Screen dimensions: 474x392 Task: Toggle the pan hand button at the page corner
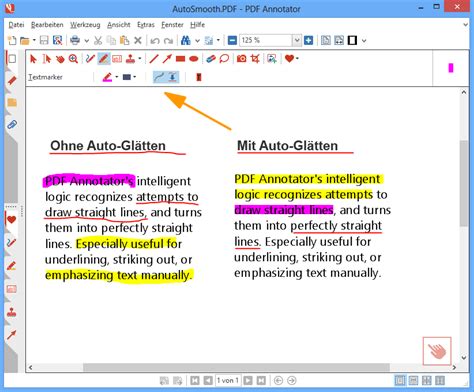[437, 351]
